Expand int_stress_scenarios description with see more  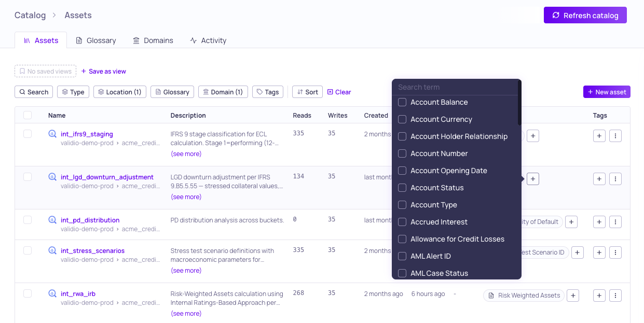pyautogui.click(x=186, y=270)
